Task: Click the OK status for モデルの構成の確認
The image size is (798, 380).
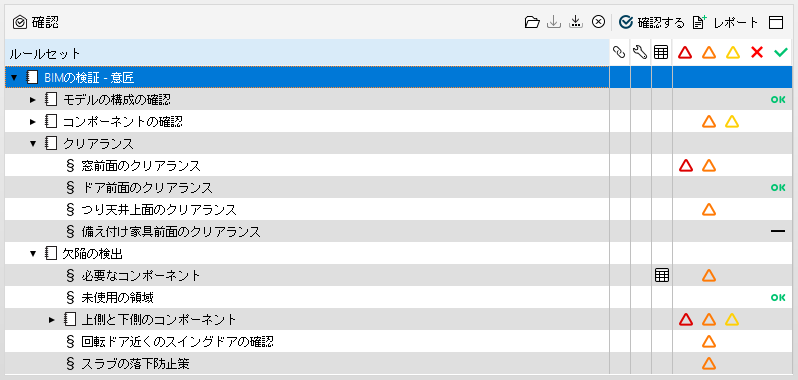Action: point(778,100)
